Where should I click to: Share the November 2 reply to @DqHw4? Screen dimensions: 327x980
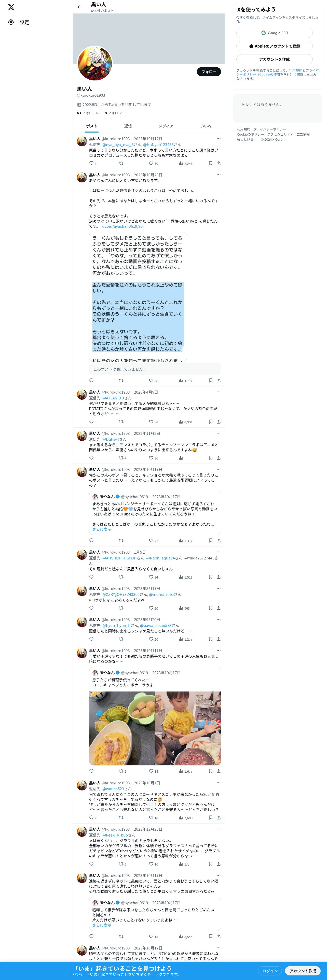[x=219, y=458]
